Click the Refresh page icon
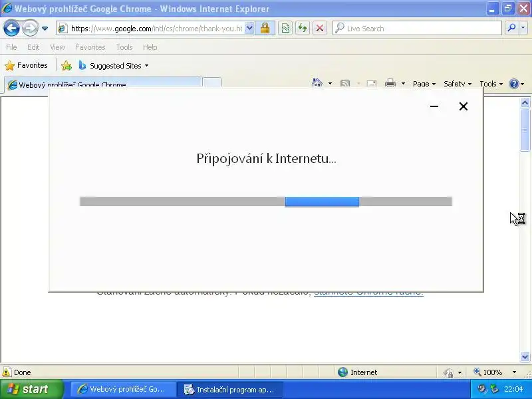Image resolution: width=532 pixels, height=399 pixels. pyautogui.click(x=303, y=29)
